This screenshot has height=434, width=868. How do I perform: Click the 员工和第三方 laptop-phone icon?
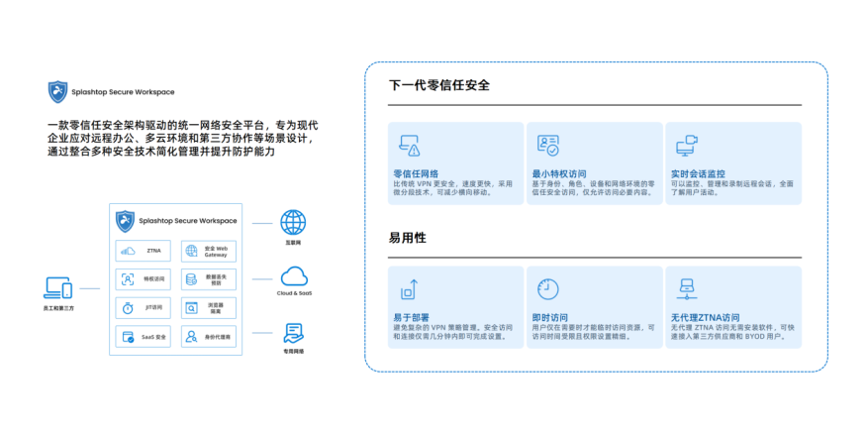pos(57,288)
